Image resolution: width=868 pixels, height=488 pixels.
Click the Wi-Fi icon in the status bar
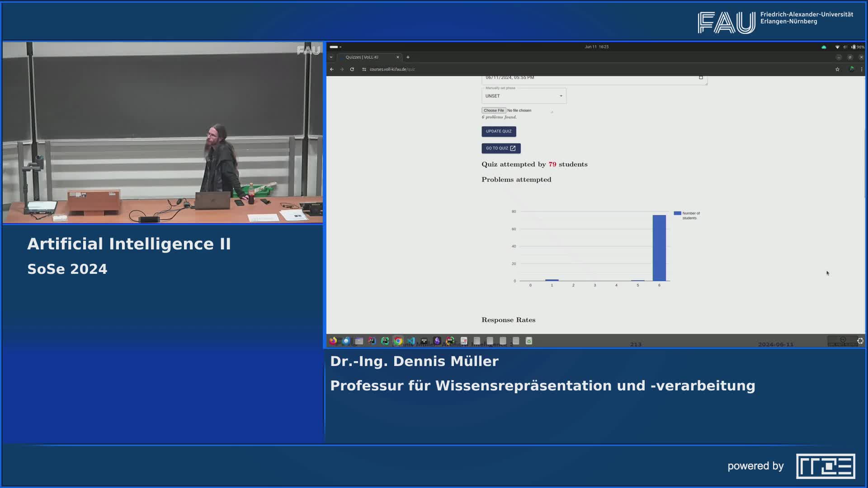click(x=838, y=47)
